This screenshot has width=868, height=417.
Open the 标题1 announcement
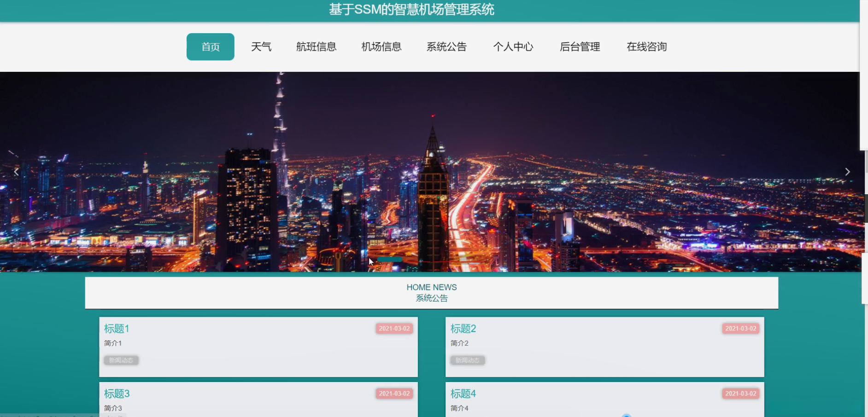coord(117,329)
